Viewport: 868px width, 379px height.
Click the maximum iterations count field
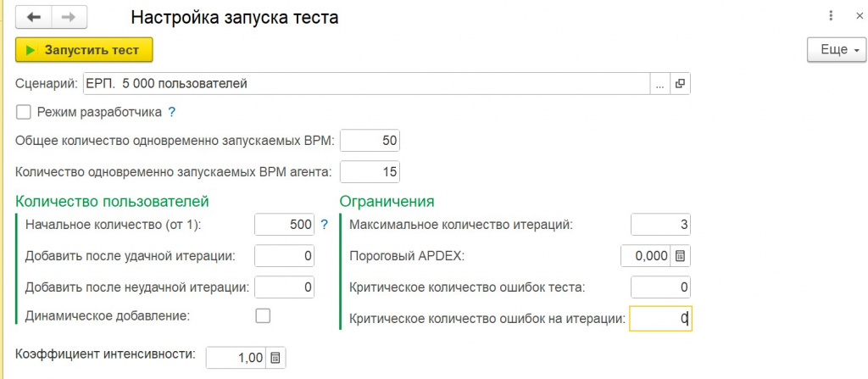click(661, 225)
